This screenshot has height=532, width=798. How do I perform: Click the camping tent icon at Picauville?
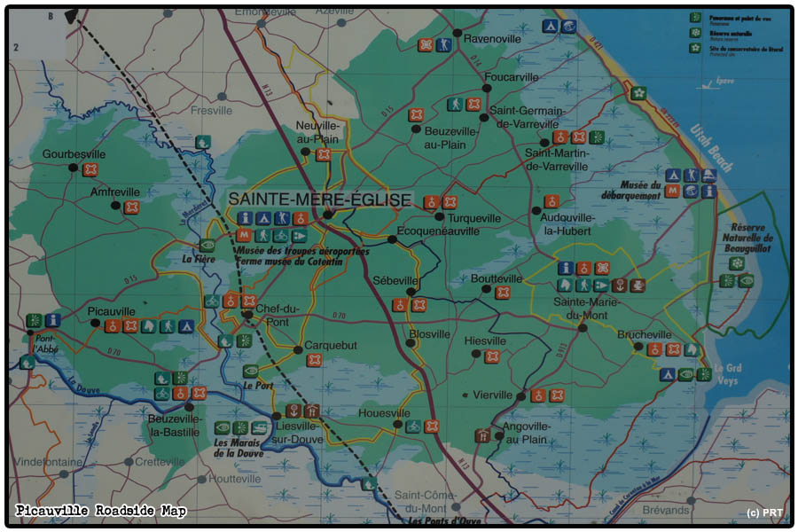click(185, 326)
